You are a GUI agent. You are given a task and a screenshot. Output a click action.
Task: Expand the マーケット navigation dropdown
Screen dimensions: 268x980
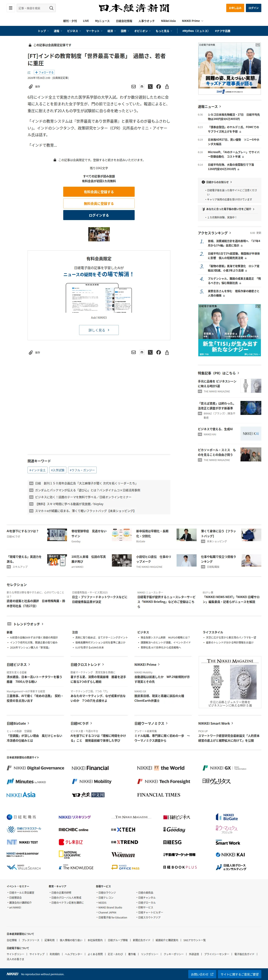click(94, 31)
